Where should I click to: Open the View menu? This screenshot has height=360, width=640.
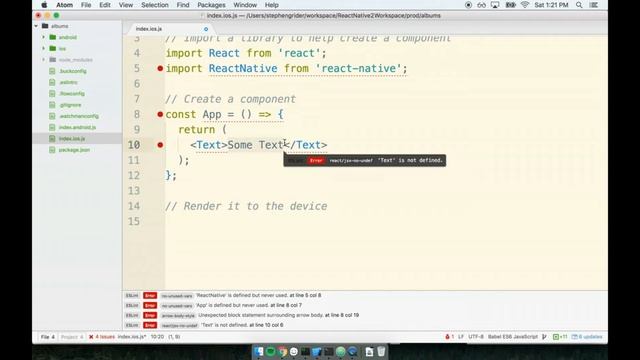[126, 5]
